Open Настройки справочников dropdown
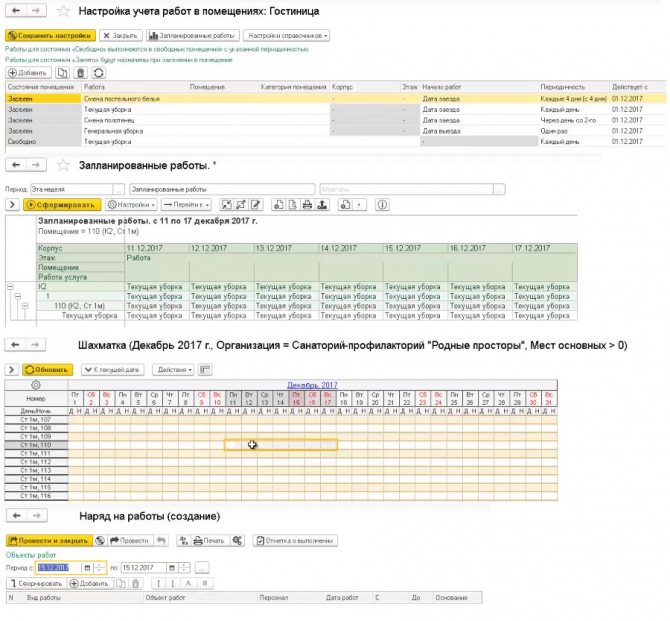Screen dimensions: 670x621 tap(286, 35)
